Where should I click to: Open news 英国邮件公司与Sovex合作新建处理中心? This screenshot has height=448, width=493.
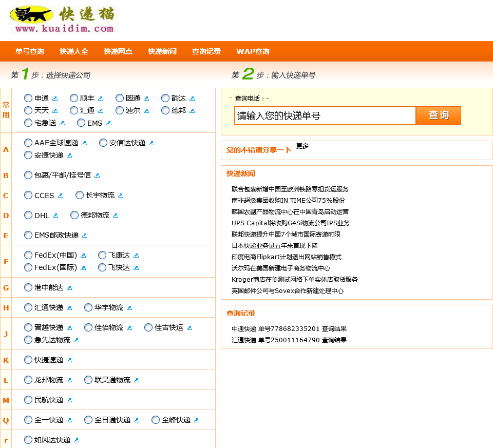(288, 291)
